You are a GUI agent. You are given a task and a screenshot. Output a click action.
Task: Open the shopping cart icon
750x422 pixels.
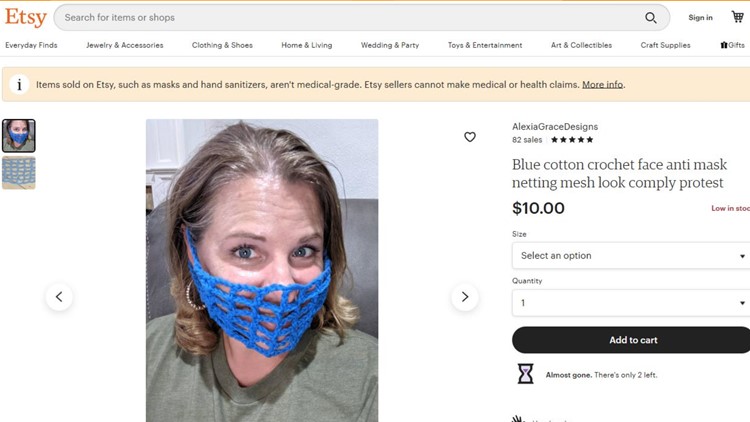[x=738, y=17]
